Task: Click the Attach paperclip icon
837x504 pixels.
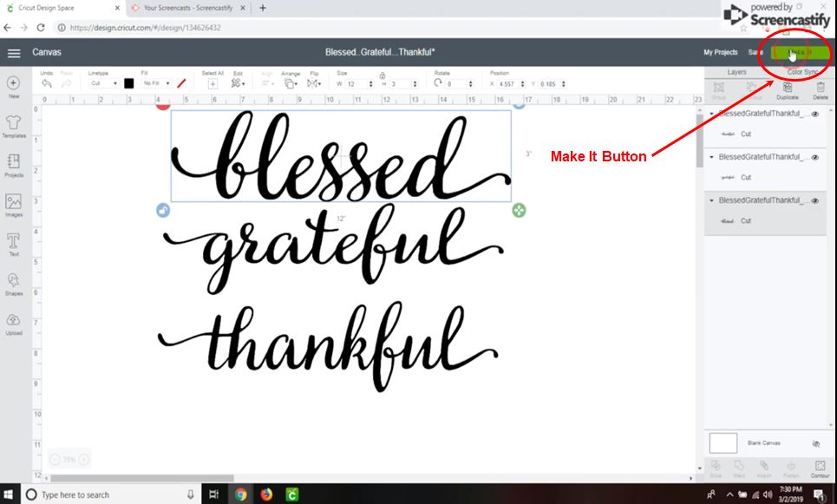Action: pos(764,466)
